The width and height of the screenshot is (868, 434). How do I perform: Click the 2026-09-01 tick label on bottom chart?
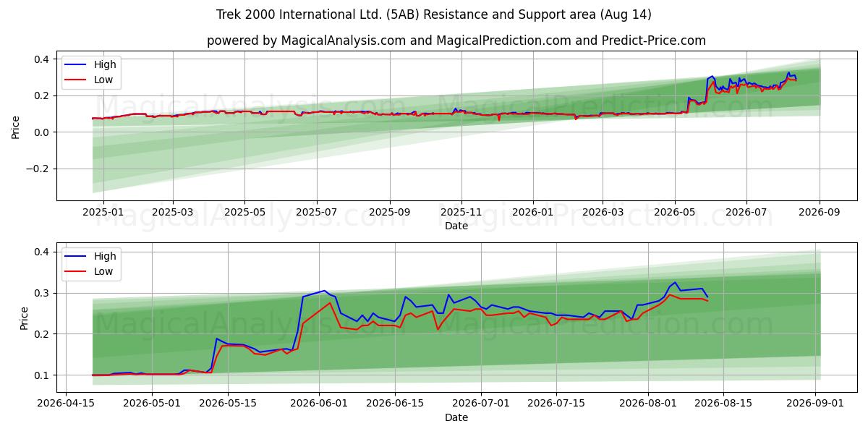817,404
